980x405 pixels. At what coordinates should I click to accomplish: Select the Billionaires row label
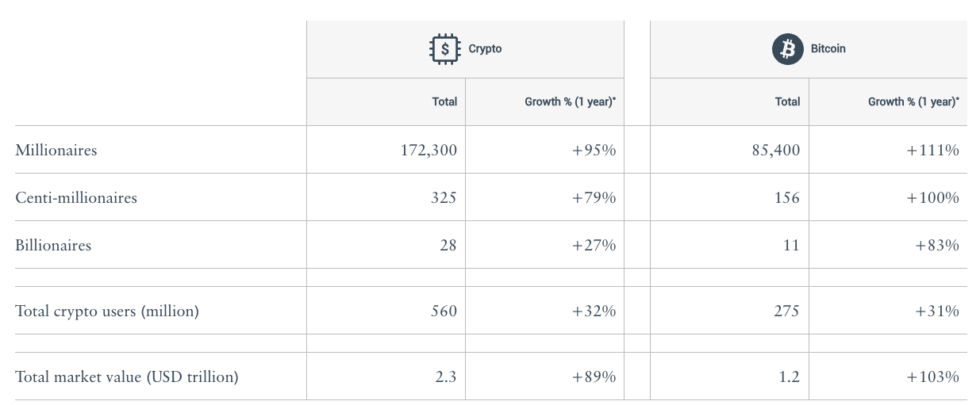pyautogui.click(x=53, y=245)
